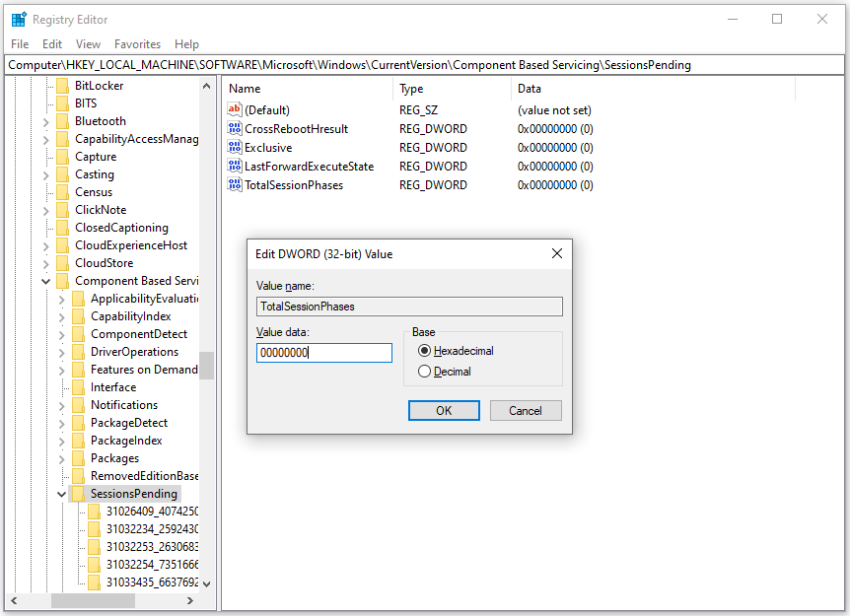The height and width of the screenshot is (616, 850).
Task: Click the "(value not set)" data cell
Action: tap(554, 110)
